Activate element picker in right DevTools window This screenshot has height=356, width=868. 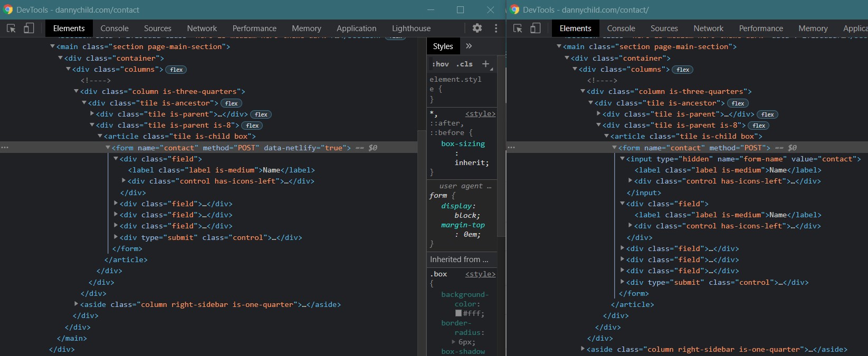518,28
